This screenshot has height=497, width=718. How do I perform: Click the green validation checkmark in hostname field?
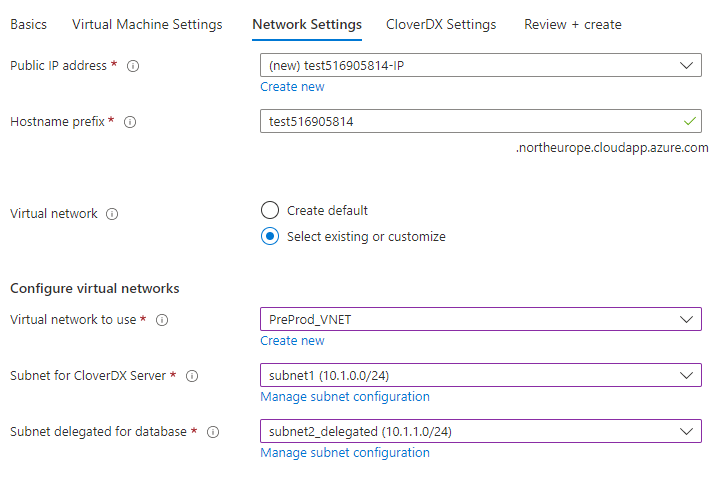pyautogui.click(x=690, y=121)
